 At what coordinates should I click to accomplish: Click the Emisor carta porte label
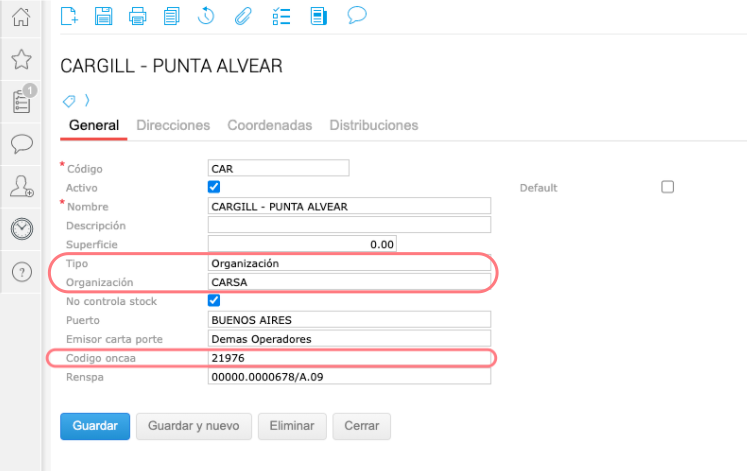(114, 339)
